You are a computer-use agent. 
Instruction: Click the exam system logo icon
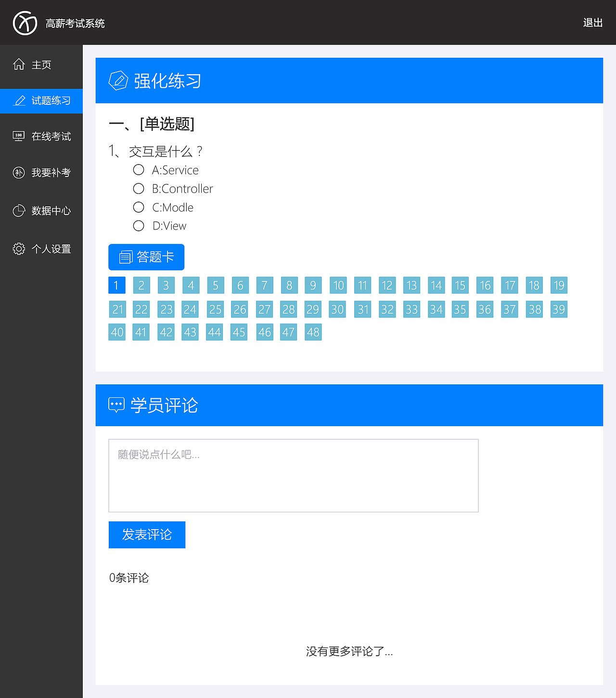25,22
